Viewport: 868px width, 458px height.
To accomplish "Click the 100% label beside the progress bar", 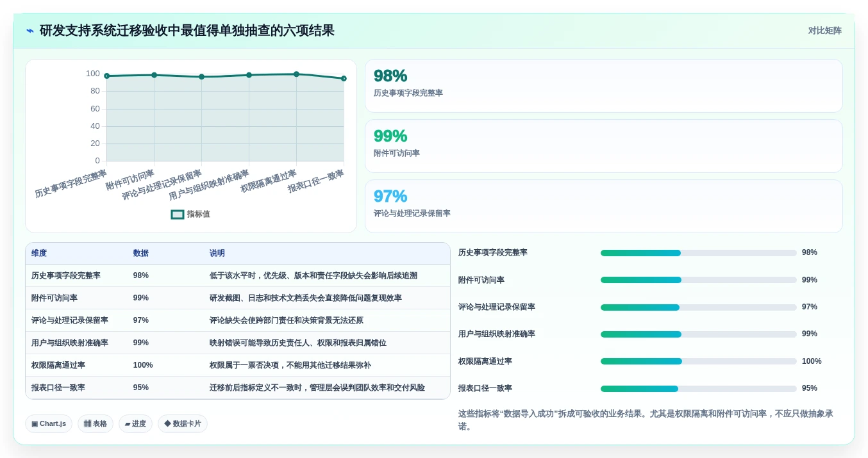I will (812, 361).
